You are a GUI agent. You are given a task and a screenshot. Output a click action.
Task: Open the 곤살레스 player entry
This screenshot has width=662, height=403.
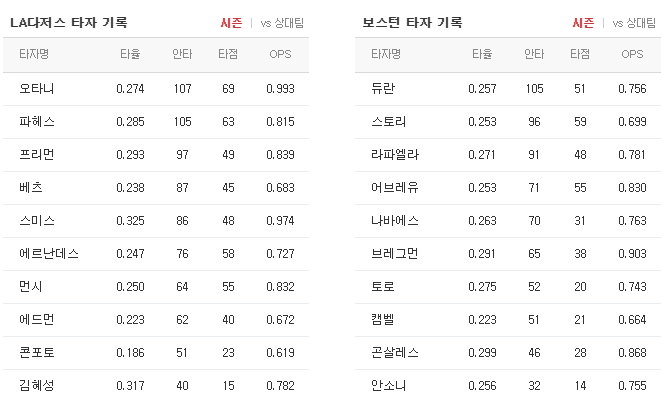click(x=395, y=352)
